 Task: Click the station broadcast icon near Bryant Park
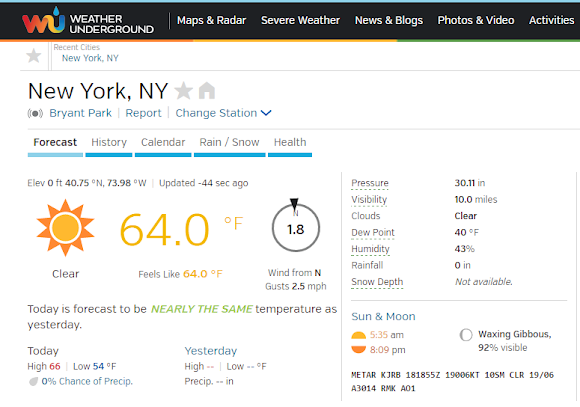point(35,113)
